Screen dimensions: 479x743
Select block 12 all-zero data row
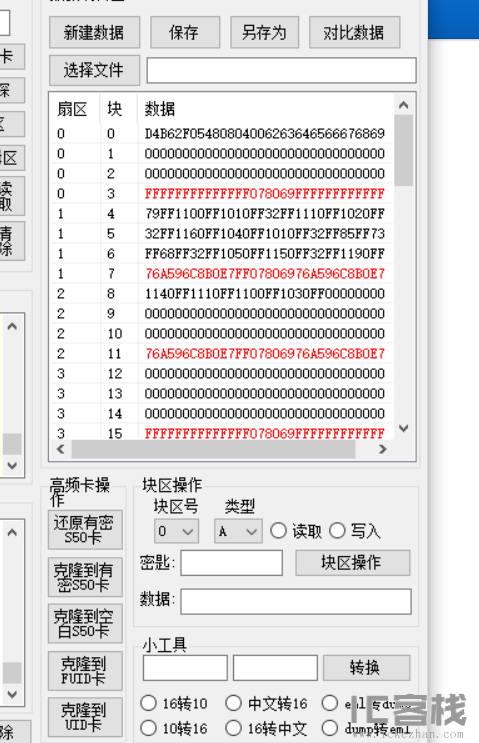coord(222,374)
